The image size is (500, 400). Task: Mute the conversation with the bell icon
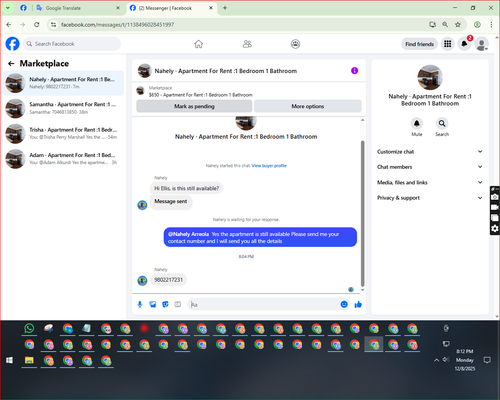pos(417,123)
